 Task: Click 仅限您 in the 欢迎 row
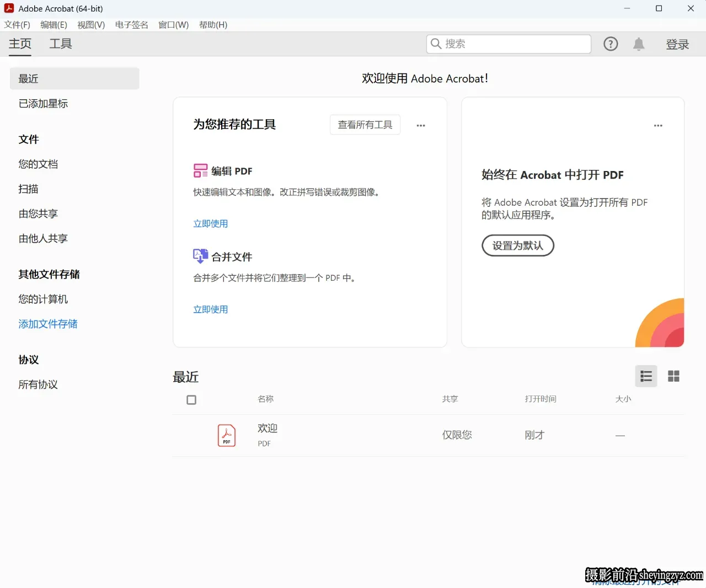[457, 435]
